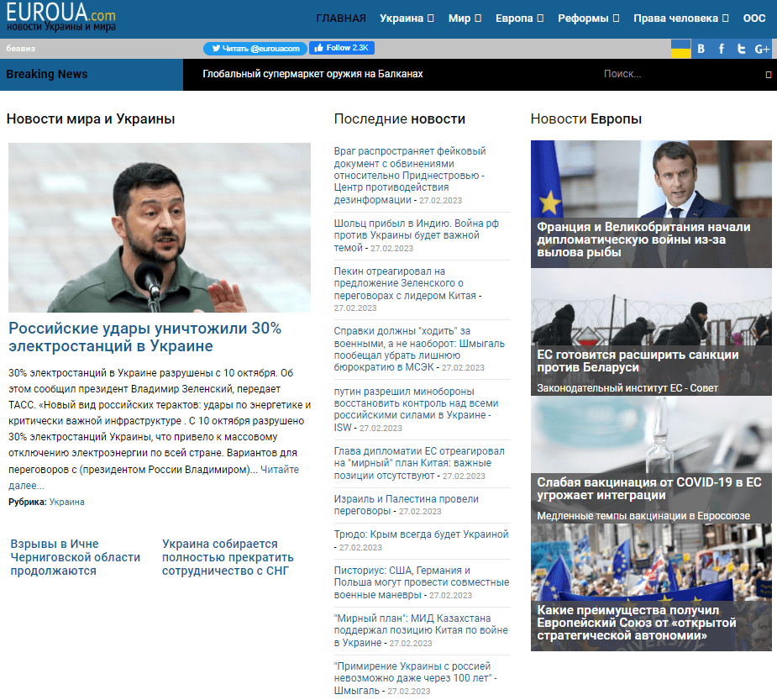The image size is (777, 700).
Task: Click the Breaking News label
Action: (x=46, y=74)
